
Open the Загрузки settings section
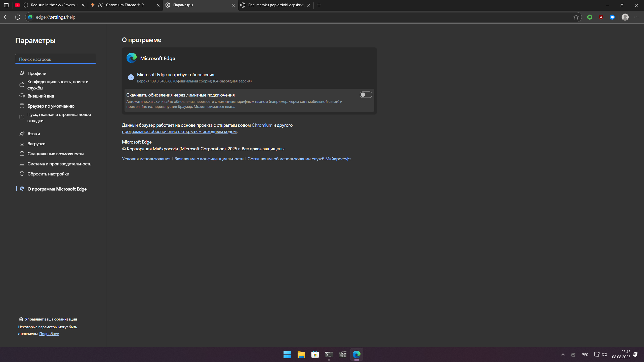[36, 144]
